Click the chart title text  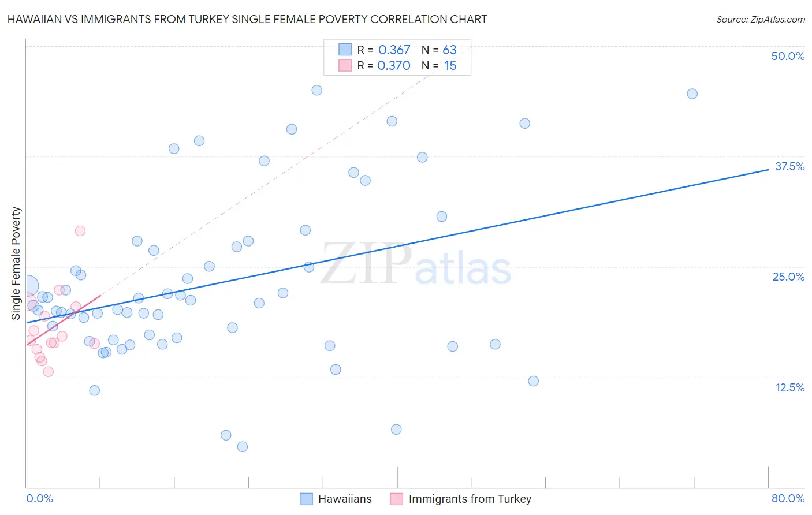pyautogui.click(x=247, y=19)
